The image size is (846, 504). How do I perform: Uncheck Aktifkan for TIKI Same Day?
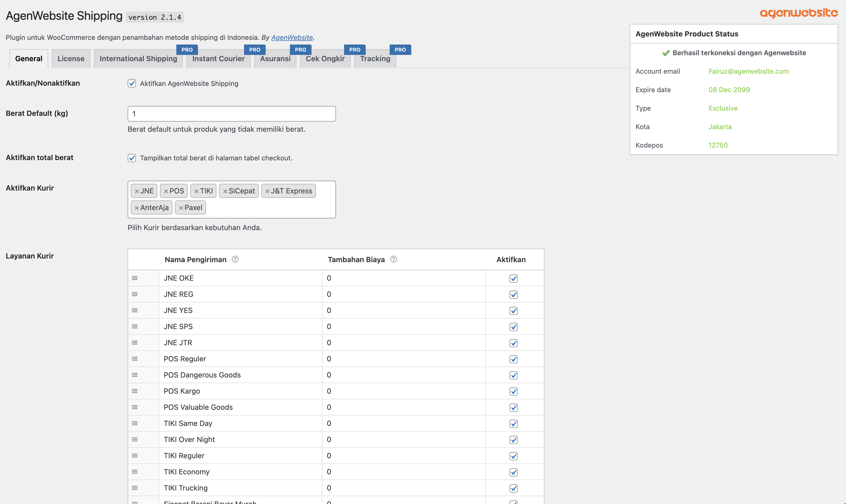(513, 424)
